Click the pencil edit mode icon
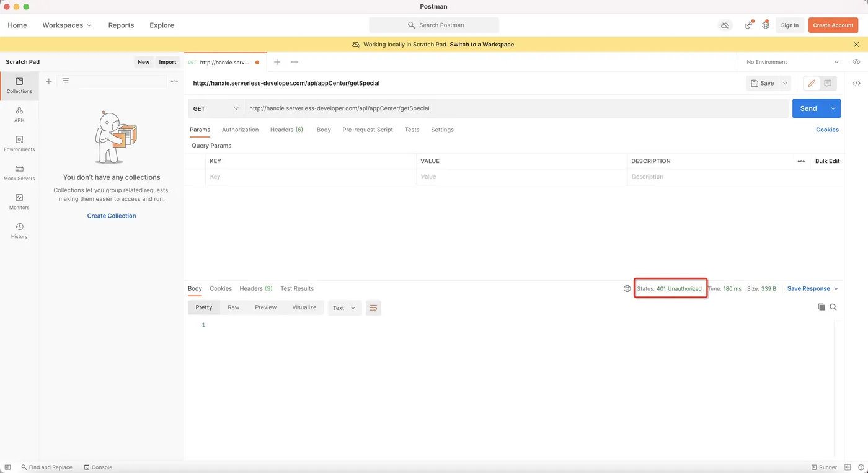The width and height of the screenshot is (868, 473). (x=812, y=83)
